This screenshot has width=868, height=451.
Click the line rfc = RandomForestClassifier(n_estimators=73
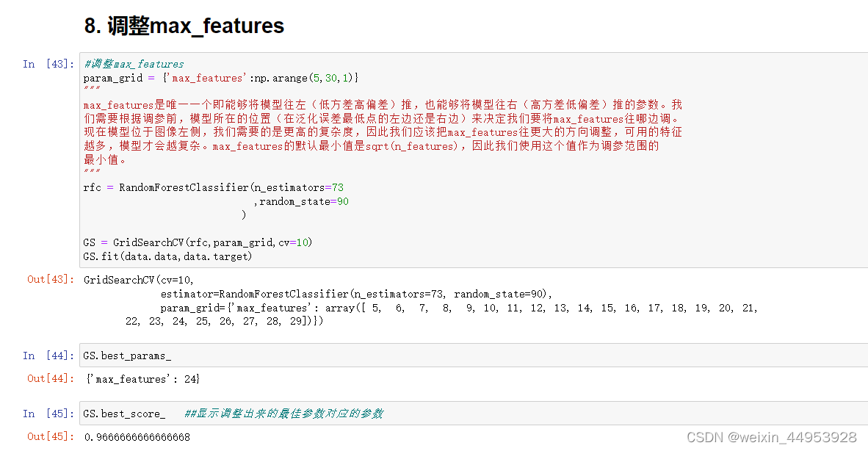point(214,187)
